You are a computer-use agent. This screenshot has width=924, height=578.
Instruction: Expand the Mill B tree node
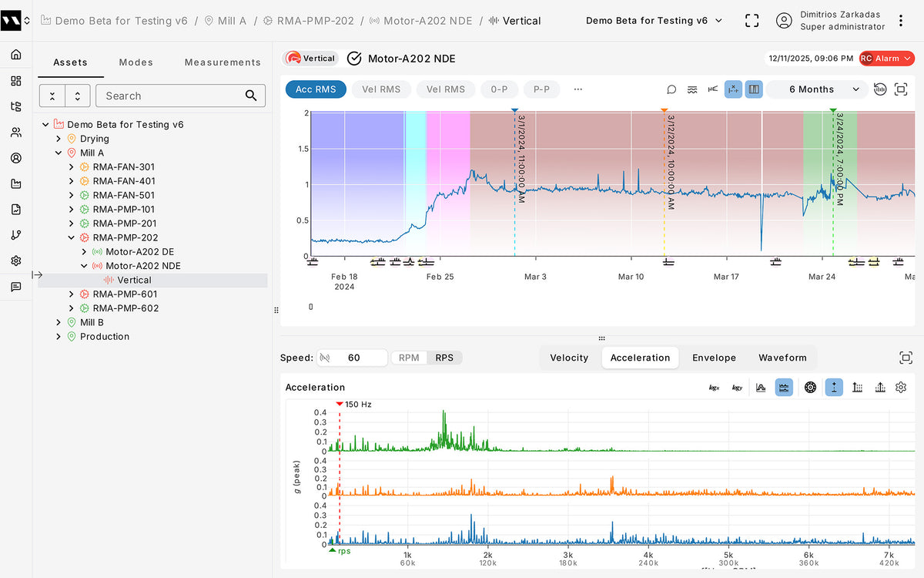tap(59, 322)
